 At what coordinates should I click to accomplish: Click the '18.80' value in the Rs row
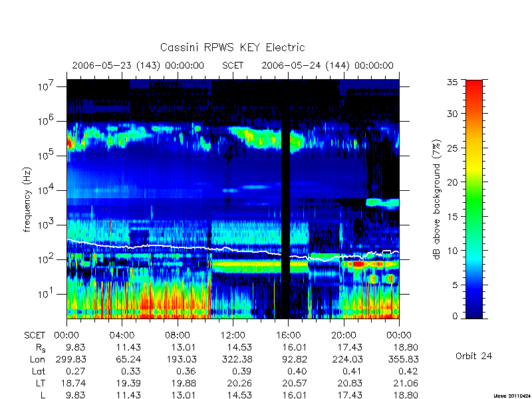click(x=406, y=347)
